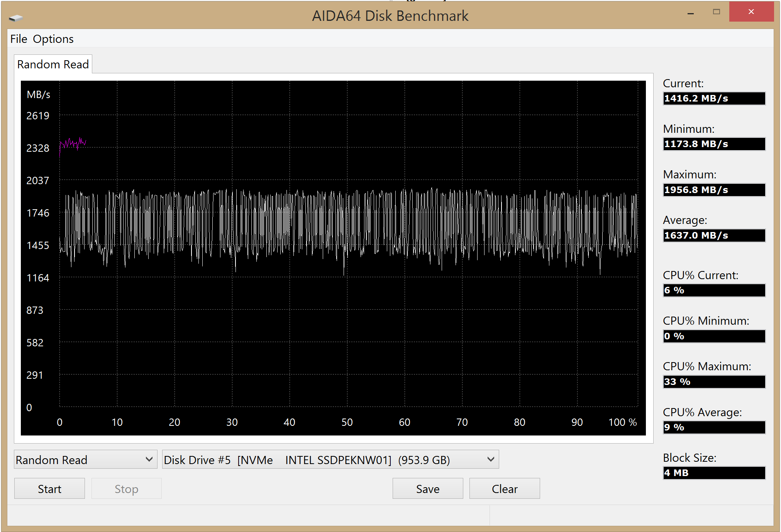Click the disk drive dropdown arrow
The height and width of the screenshot is (532, 781).
tap(490, 459)
